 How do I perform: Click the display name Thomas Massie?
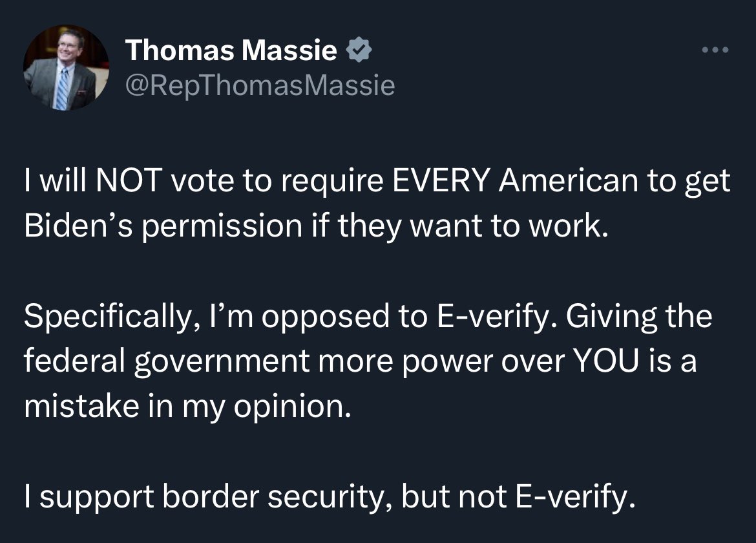(x=231, y=50)
